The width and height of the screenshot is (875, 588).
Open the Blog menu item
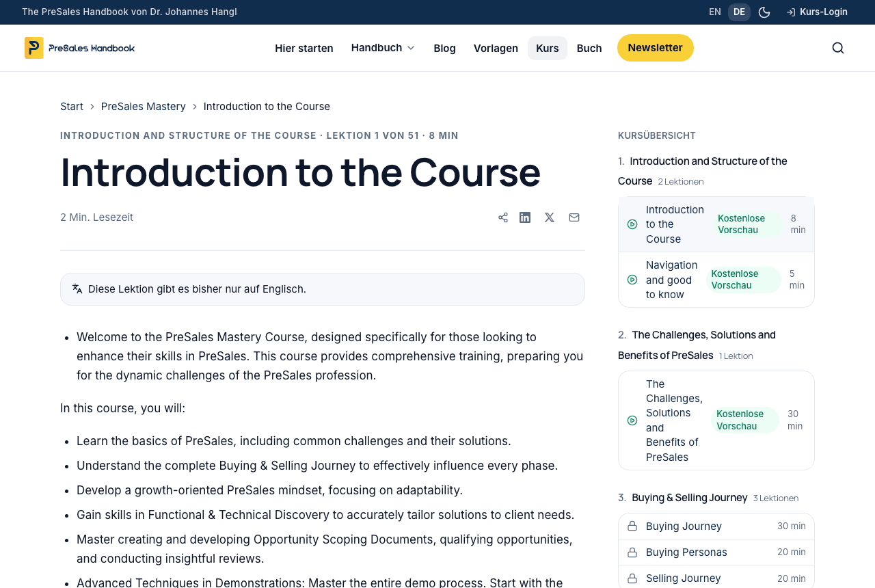click(444, 48)
